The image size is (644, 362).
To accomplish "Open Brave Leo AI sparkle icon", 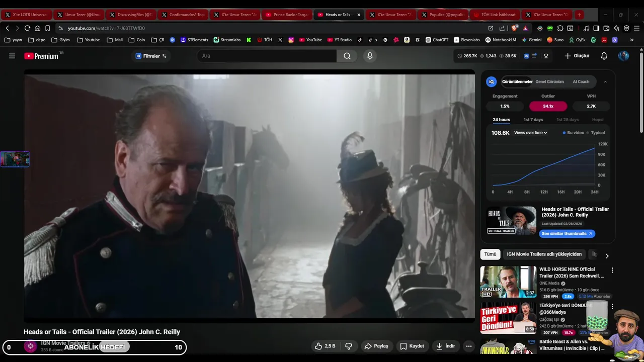I will [616, 28].
